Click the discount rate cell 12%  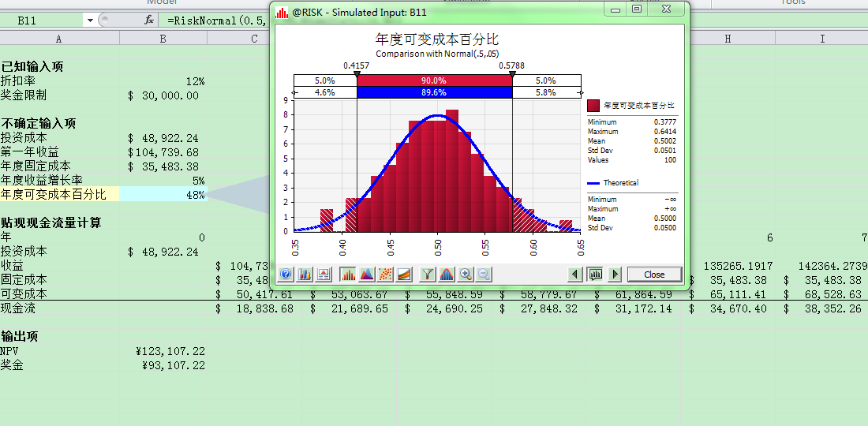(163, 81)
